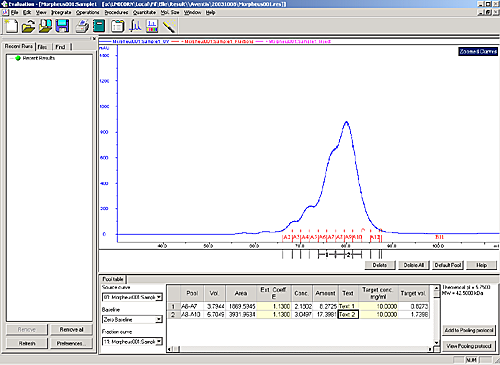Click the colored curve-display toolbar icon

click(152, 26)
